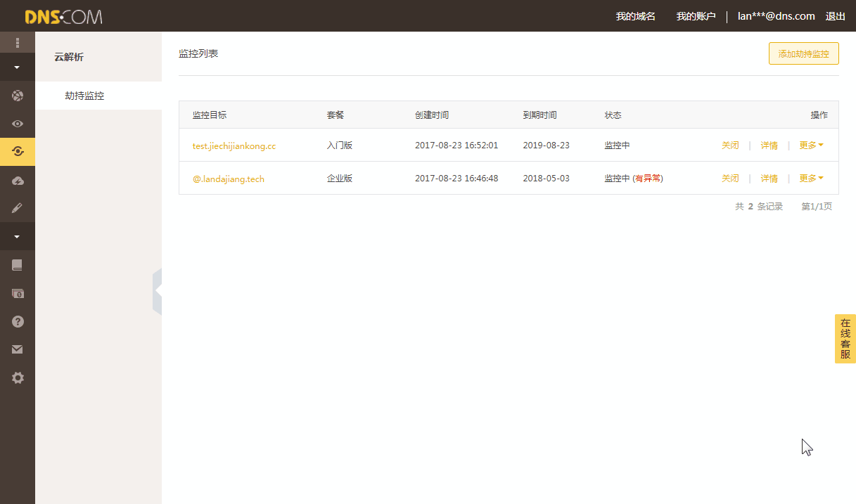Open the envelope messages icon
This screenshot has width=856, height=504.
pyautogui.click(x=18, y=349)
